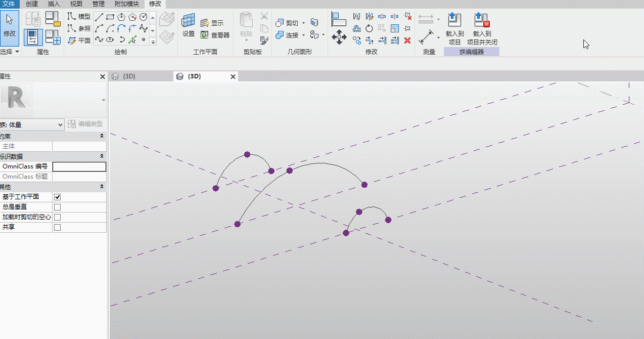Pick the straight Line draw tool
This screenshot has height=339, width=644.
tap(99, 17)
